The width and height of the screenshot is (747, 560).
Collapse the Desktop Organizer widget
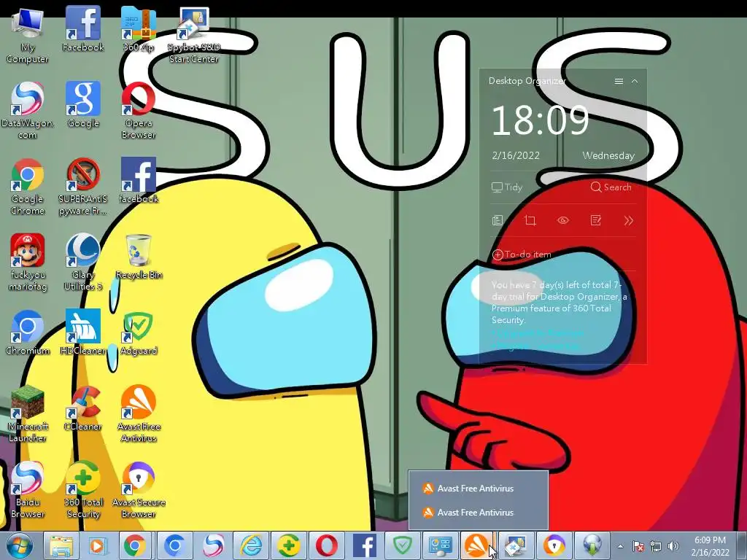coord(635,82)
